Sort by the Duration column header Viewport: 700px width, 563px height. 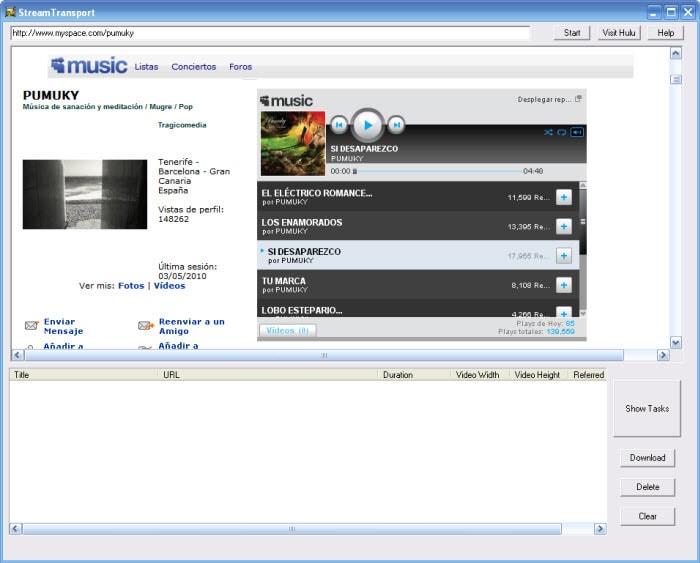(414, 375)
